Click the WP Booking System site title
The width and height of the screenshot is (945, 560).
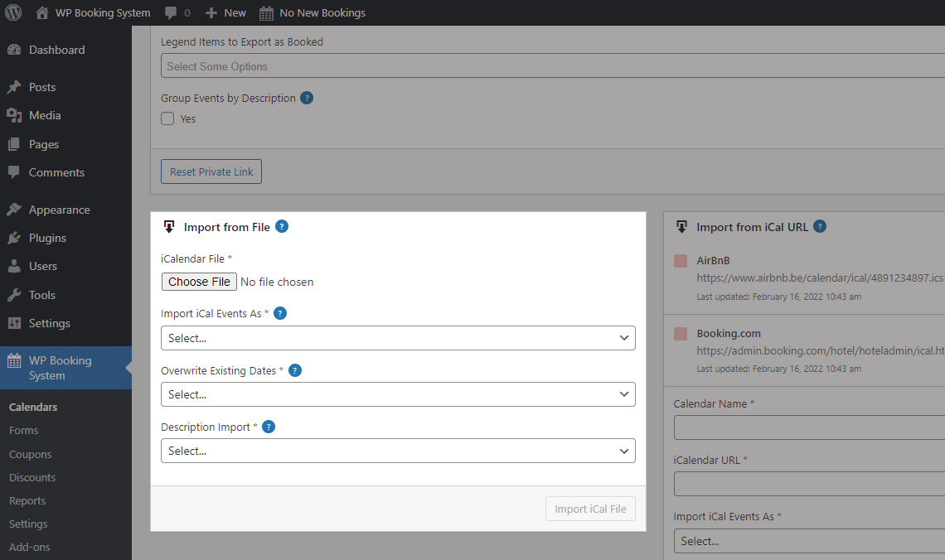coord(103,12)
